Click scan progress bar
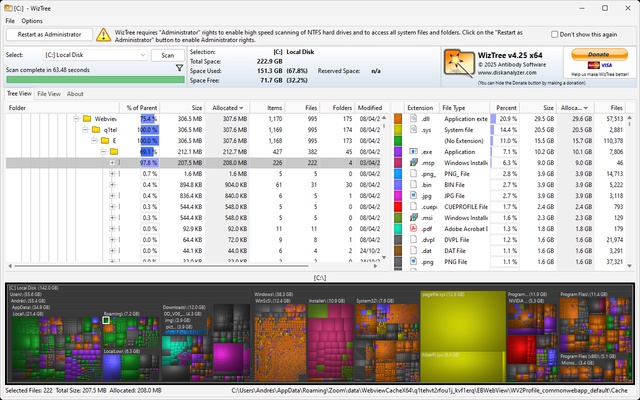The height and width of the screenshot is (400, 640). (95, 79)
